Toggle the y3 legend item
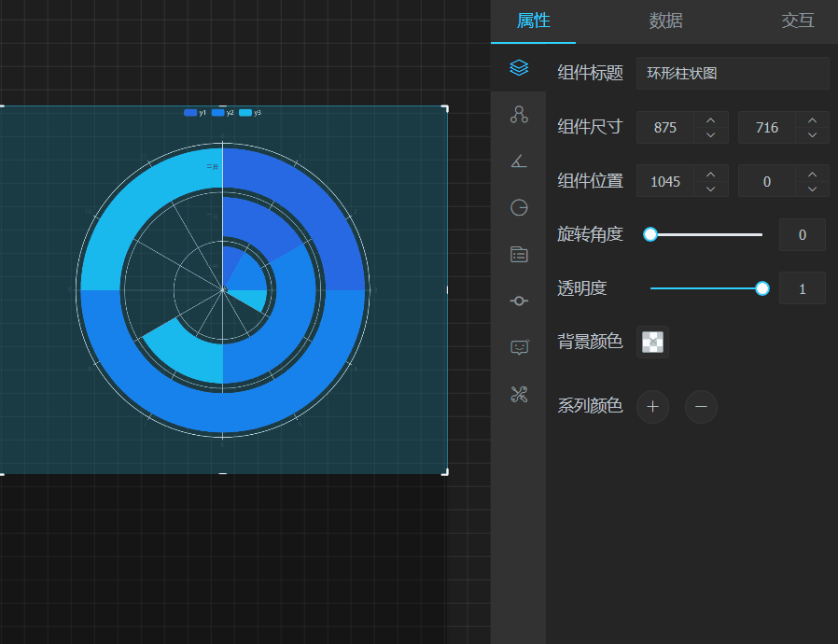Image resolution: width=838 pixels, height=644 pixels. coord(250,113)
